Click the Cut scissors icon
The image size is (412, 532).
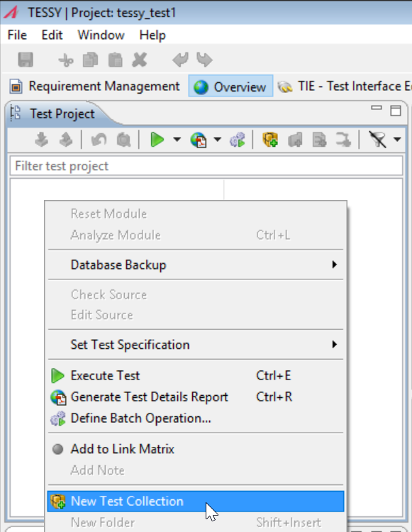(x=65, y=60)
